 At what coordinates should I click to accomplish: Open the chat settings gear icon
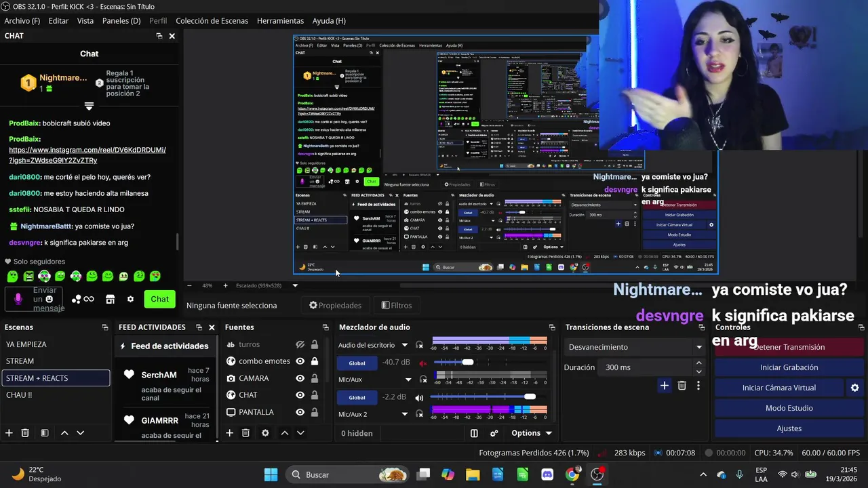(x=130, y=299)
